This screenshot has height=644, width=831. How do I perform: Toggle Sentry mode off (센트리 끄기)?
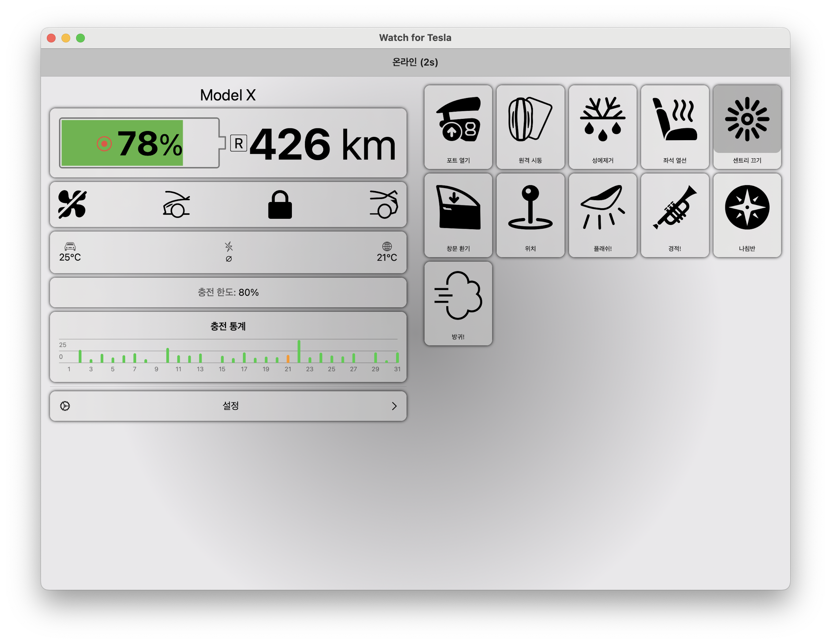(x=747, y=127)
